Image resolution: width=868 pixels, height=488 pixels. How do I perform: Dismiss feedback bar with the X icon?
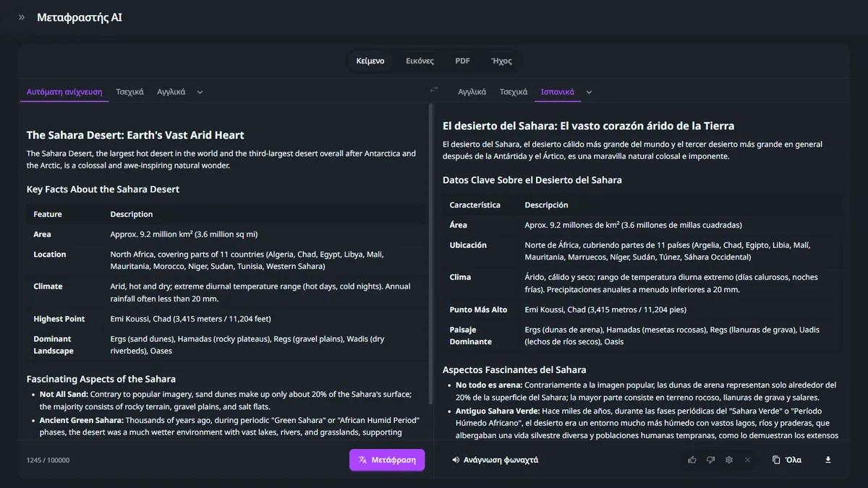747,460
